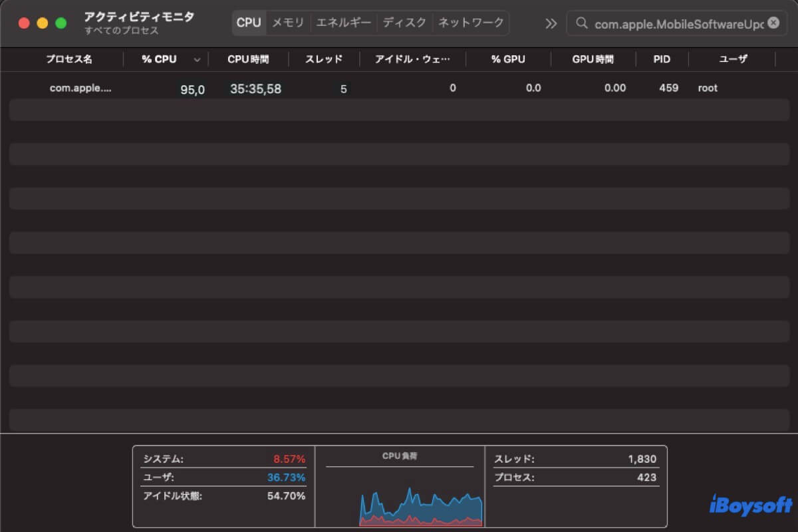The image size is (798, 532).
Task: Expand the toolbar overflow chevron
Action: (x=551, y=23)
